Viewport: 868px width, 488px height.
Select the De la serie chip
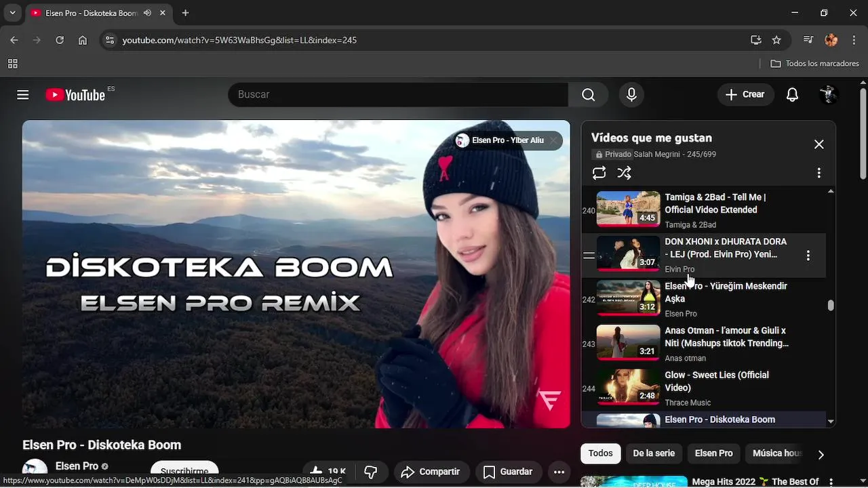point(654,453)
